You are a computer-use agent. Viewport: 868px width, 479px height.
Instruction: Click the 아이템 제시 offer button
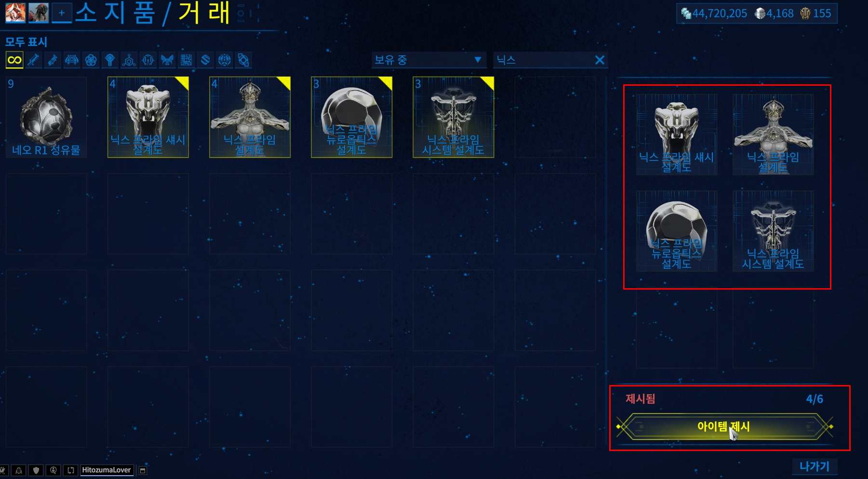pos(724,426)
